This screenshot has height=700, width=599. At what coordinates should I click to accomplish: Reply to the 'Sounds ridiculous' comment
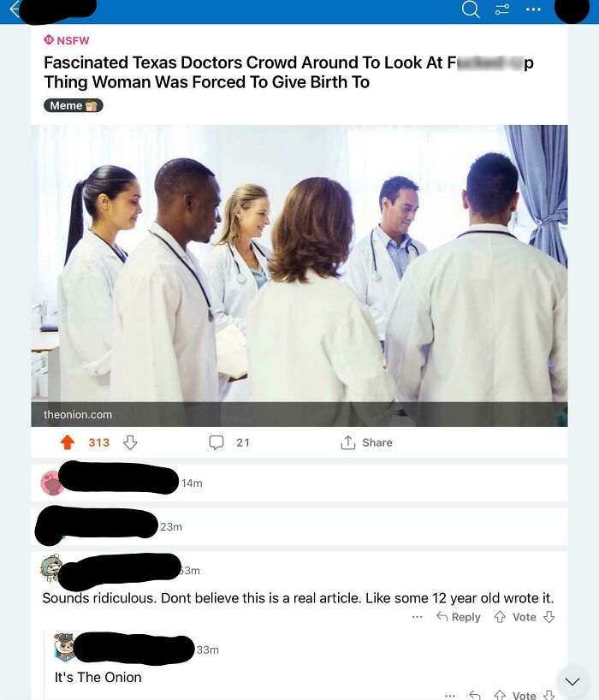(459, 617)
